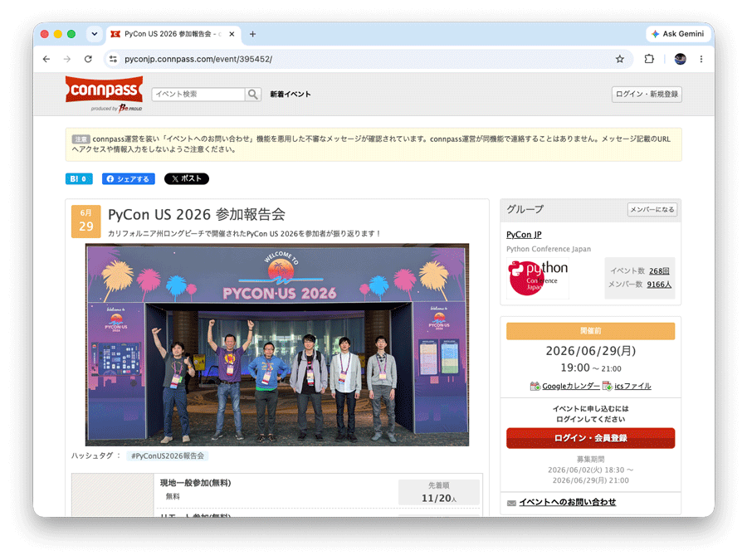Image resolution: width=747 pixels, height=560 pixels.
Task: Open the browser extensions puzzle icon
Action: 649,59
